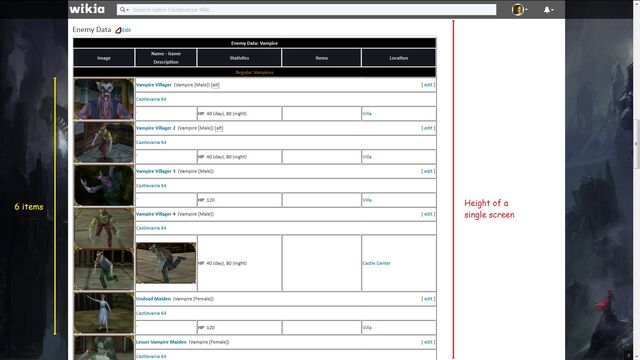Open the Vampire Villager 3 link

156,171
